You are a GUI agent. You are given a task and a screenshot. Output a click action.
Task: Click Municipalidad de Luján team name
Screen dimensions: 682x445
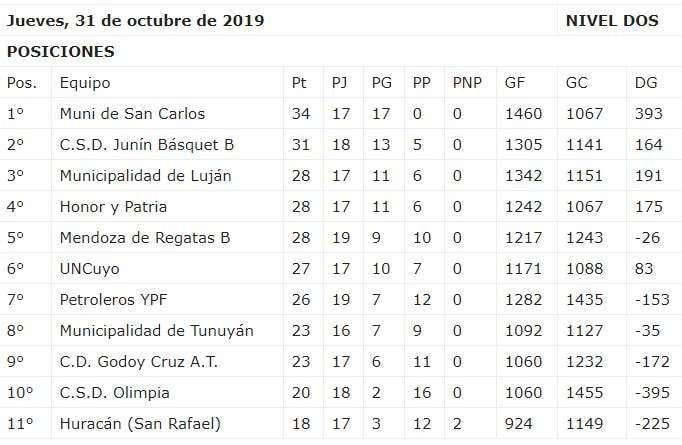click(146, 176)
